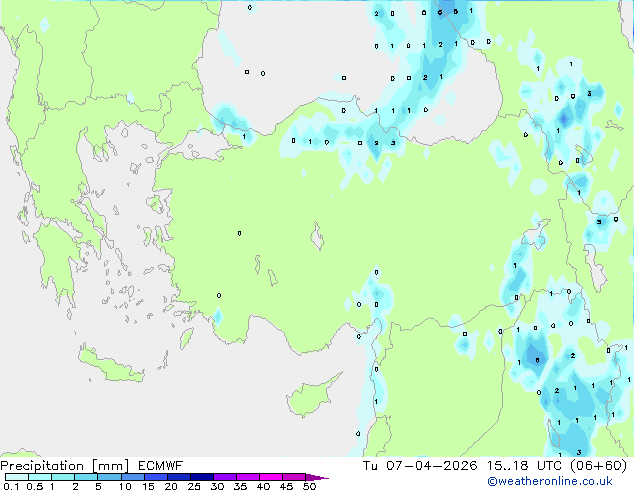Click the '15..18 UTC' time range text
The height and width of the screenshot is (490, 634).
coord(524,466)
